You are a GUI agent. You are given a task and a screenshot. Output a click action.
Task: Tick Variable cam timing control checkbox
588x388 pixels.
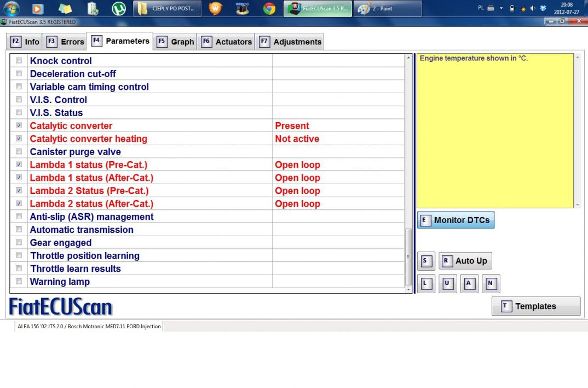click(x=19, y=86)
